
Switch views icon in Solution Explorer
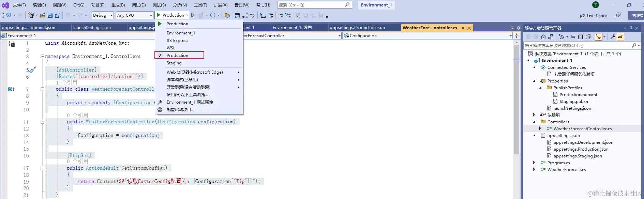[x=551, y=37]
